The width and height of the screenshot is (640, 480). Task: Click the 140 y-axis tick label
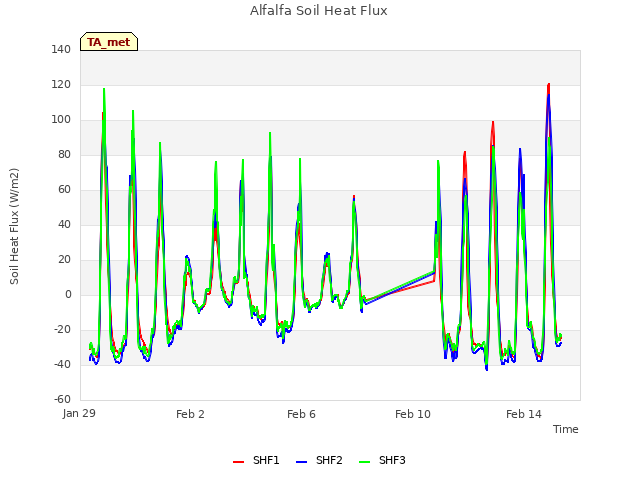click(61, 49)
